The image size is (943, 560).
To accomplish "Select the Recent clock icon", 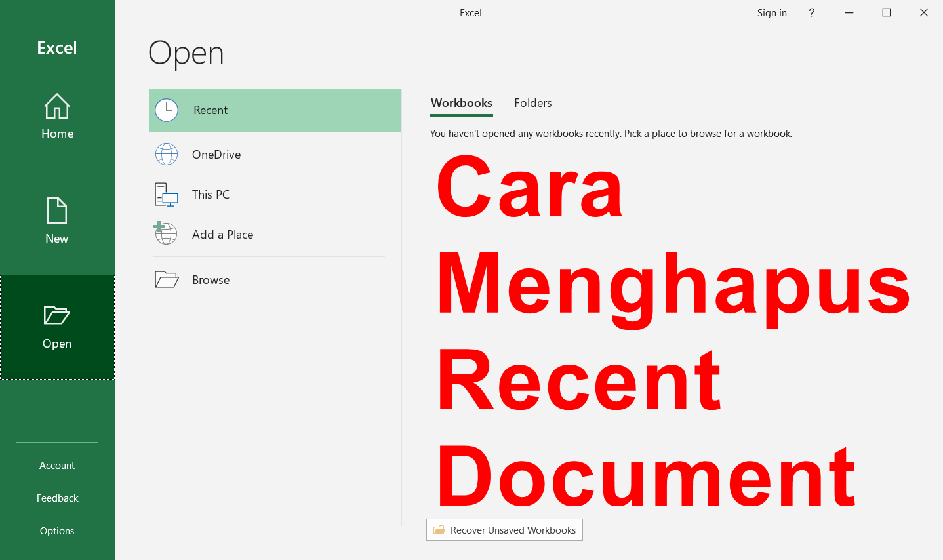I will pyautogui.click(x=167, y=110).
